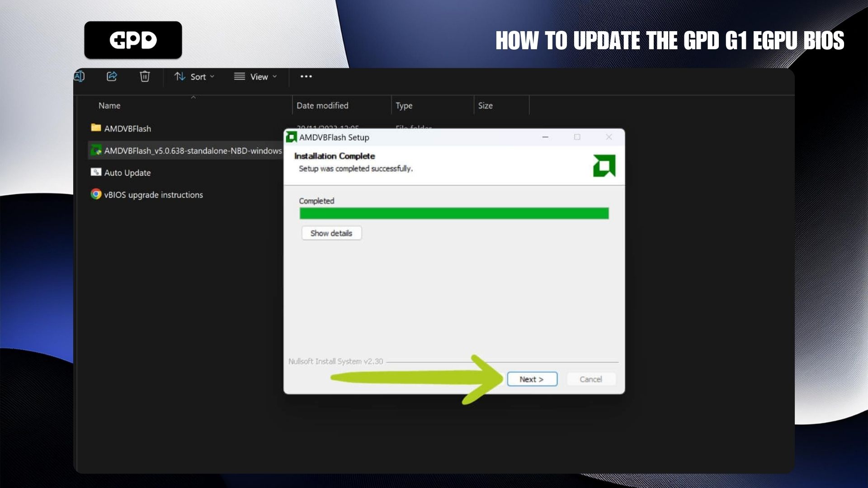The height and width of the screenshot is (488, 868).
Task: Click the Size column header
Action: point(485,105)
